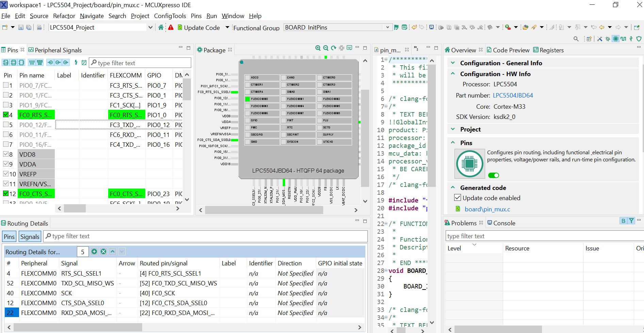
Task: Click the Update Code button
Action: pyautogui.click(x=199, y=28)
